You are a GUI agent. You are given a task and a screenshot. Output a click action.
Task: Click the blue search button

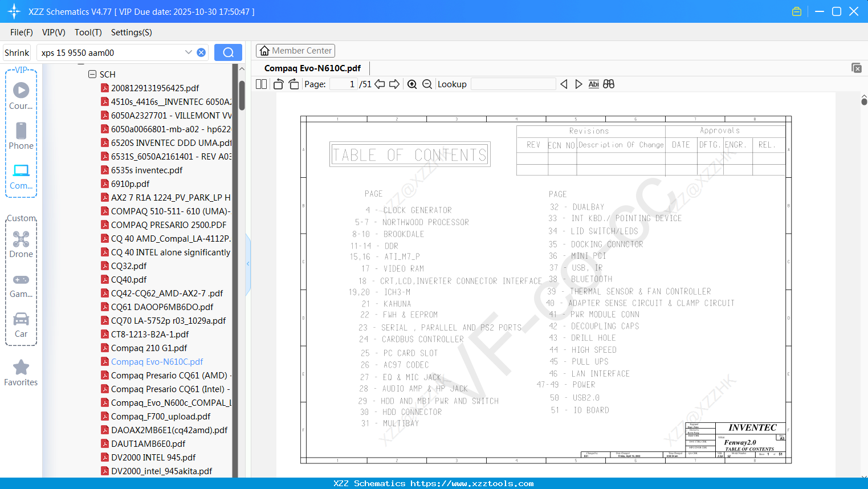pyautogui.click(x=228, y=52)
